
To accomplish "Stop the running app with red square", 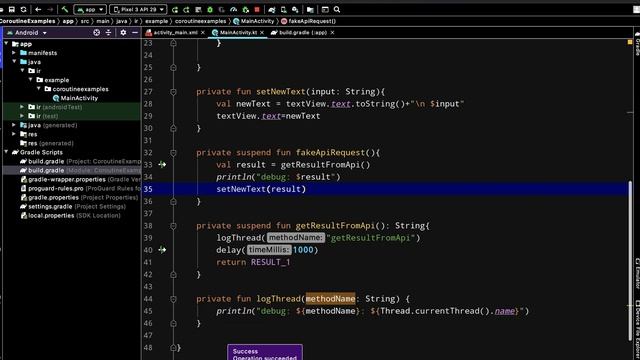I will click(257, 9).
